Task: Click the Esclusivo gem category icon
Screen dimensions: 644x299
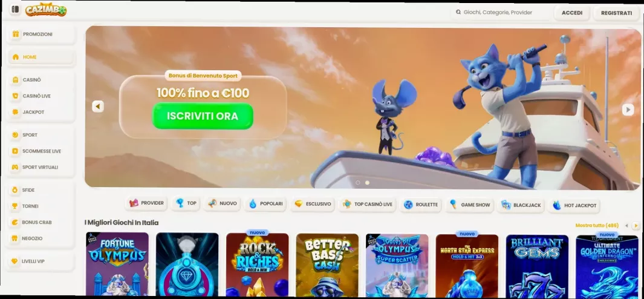Action: coord(299,203)
